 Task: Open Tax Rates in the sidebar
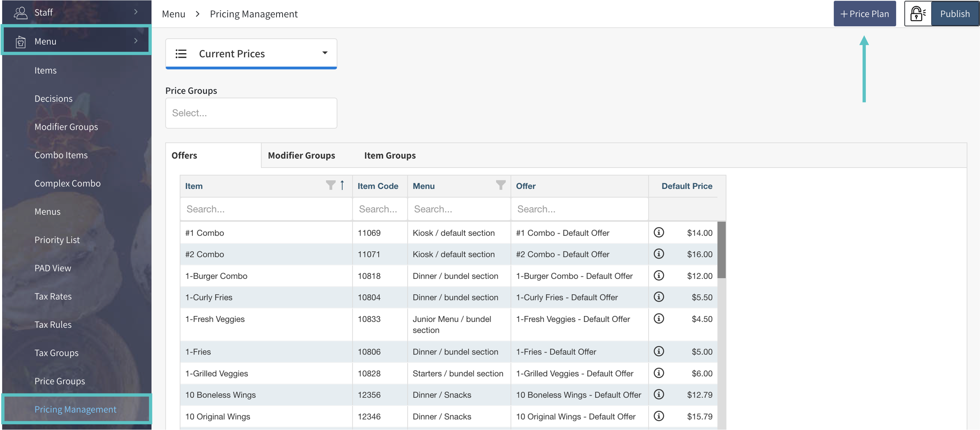click(53, 296)
